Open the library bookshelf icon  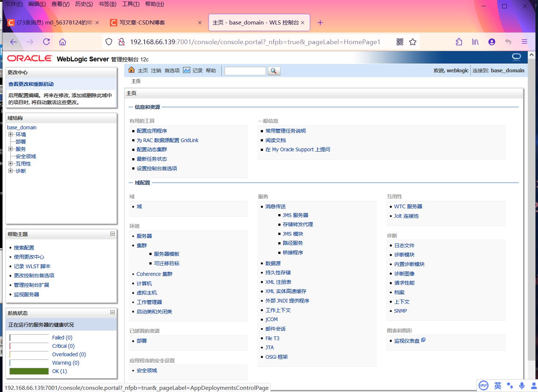click(475, 42)
